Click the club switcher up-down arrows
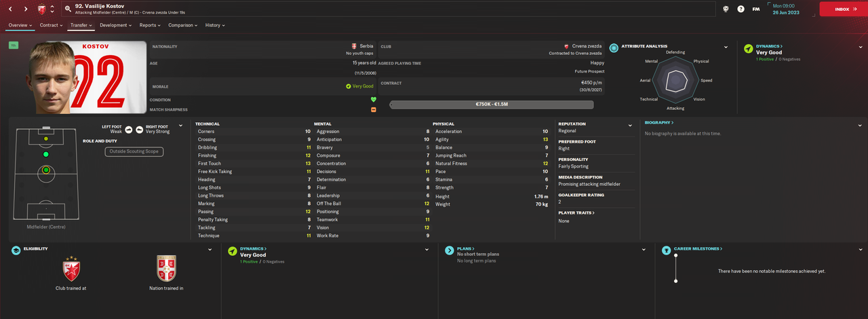 click(53, 9)
